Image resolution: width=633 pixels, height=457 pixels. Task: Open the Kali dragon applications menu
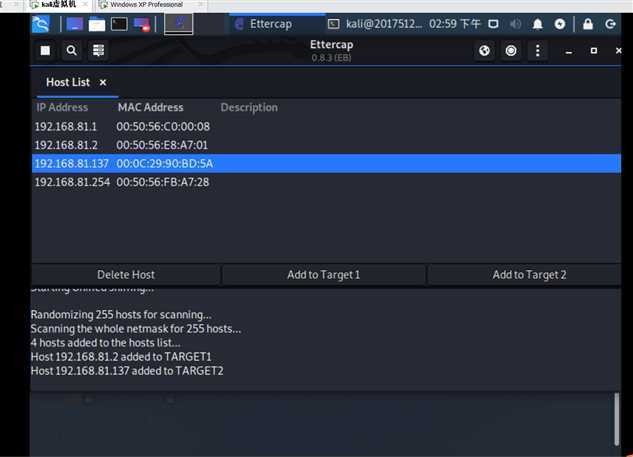click(x=41, y=24)
